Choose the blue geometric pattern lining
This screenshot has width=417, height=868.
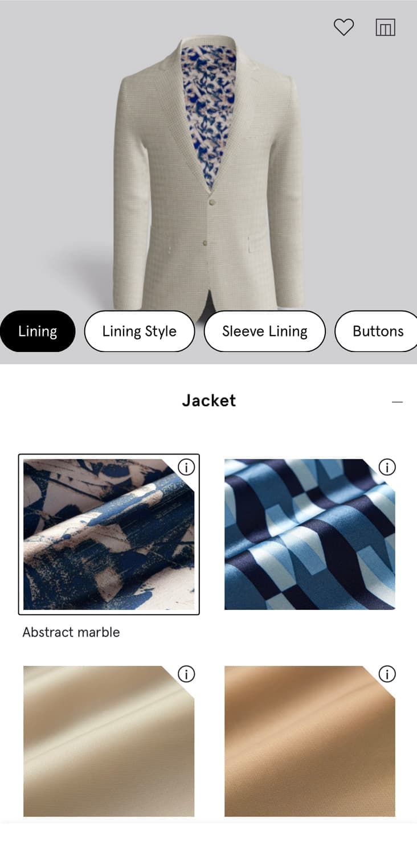pos(309,534)
